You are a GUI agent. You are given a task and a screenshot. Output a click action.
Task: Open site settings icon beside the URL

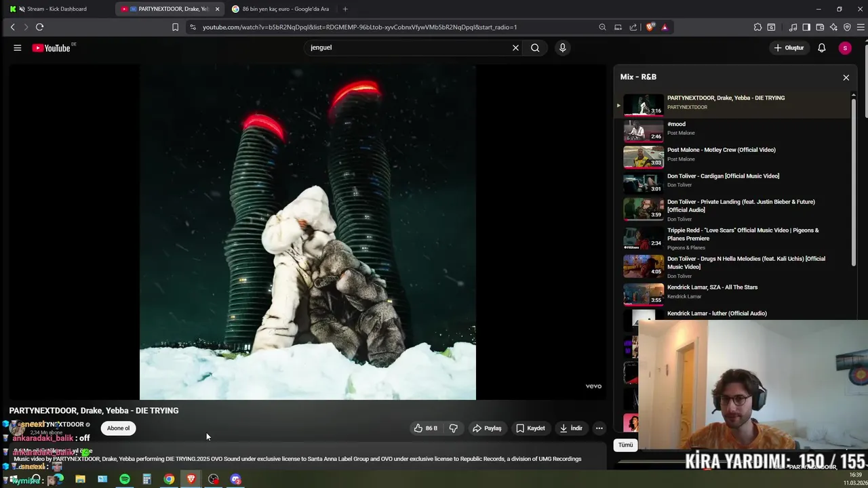[x=193, y=27]
